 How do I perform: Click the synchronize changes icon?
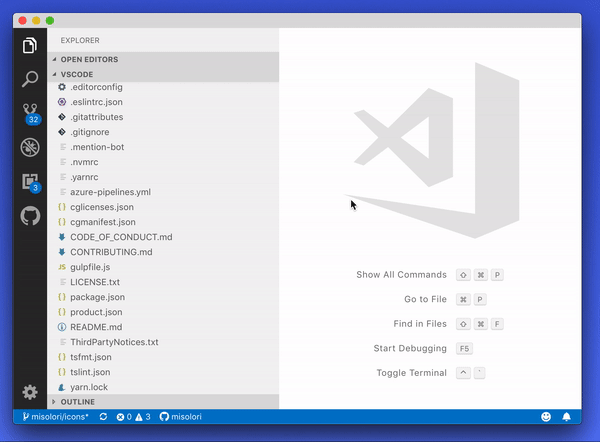(103, 417)
